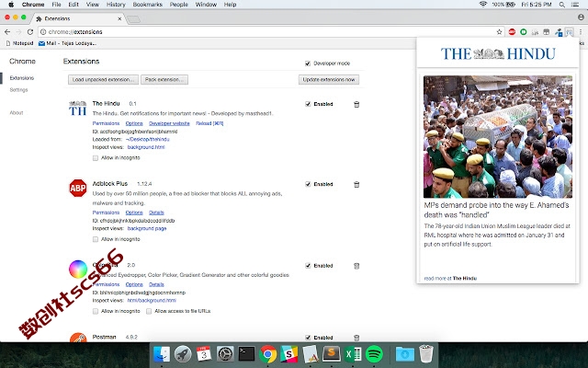Screen dimensions: 588x368
Task: Open The Hindu Developer website link
Action: pyautogui.click(x=169, y=123)
